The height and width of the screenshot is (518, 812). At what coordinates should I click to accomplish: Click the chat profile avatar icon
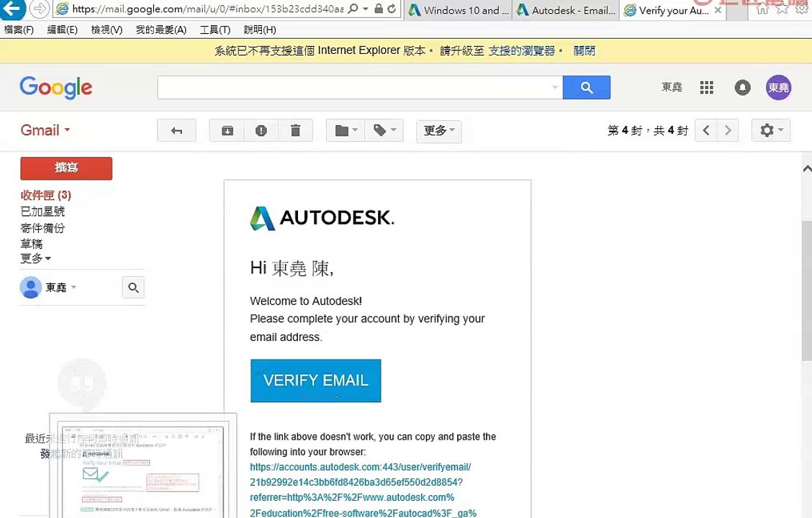click(30, 287)
